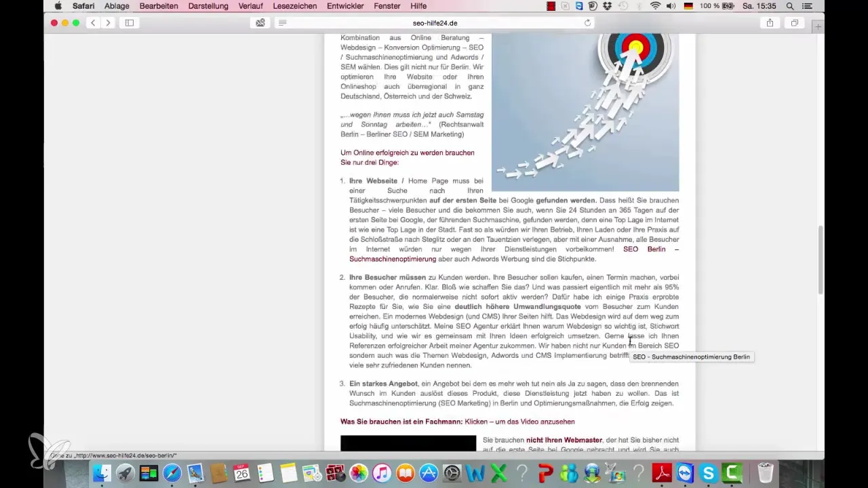Open iBooks in the Dock
868x488 pixels.
[x=405, y=472]
